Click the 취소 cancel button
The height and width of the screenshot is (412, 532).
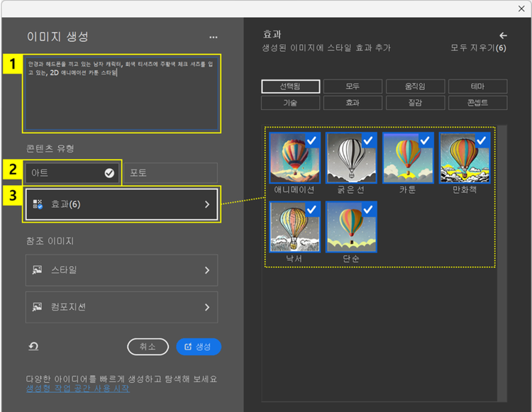148,347
